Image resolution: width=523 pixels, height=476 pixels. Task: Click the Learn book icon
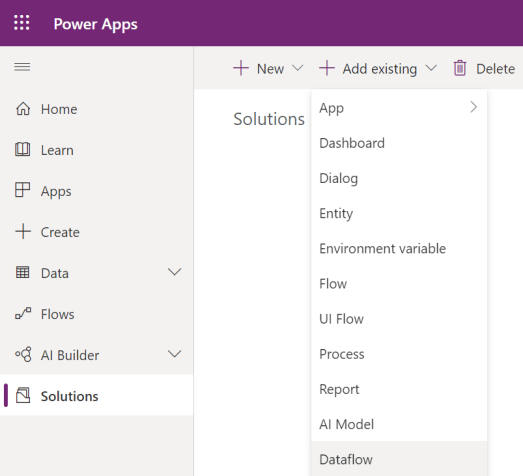(23, 149)
